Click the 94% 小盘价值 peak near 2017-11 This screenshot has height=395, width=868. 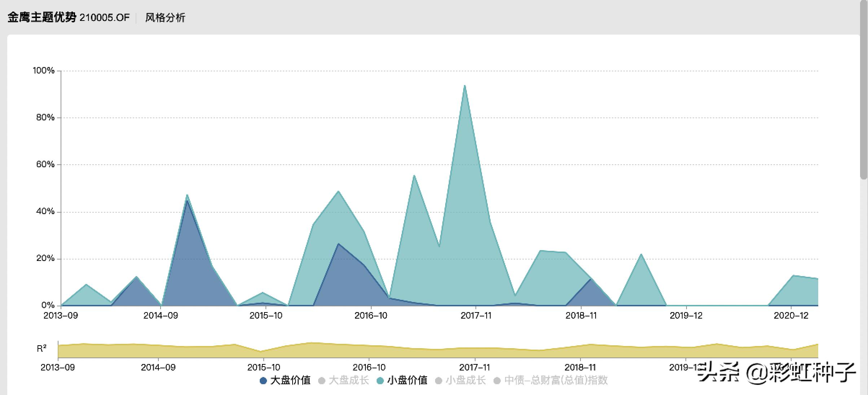[x=465, y=86]
